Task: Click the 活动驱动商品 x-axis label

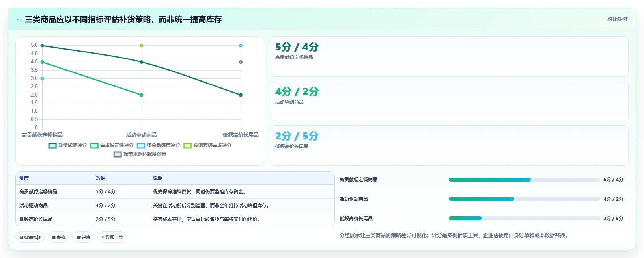Action: [x=142, y=135]
